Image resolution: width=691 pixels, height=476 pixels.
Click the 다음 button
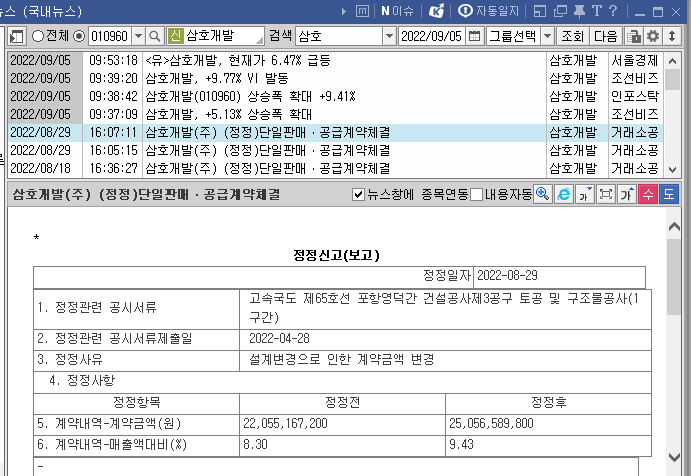coord(606,36)
